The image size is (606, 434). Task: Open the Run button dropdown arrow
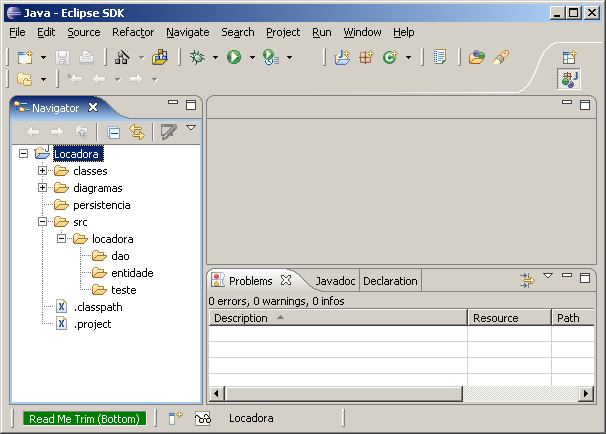(x=251, y=58)
